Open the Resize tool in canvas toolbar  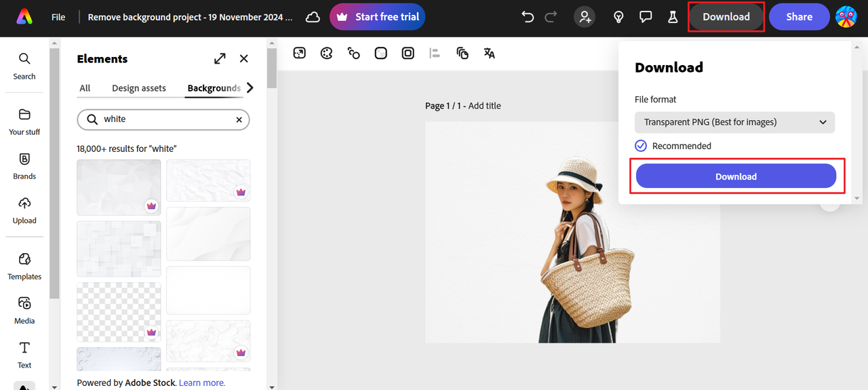pyautogui.click(x=299, y=53)
